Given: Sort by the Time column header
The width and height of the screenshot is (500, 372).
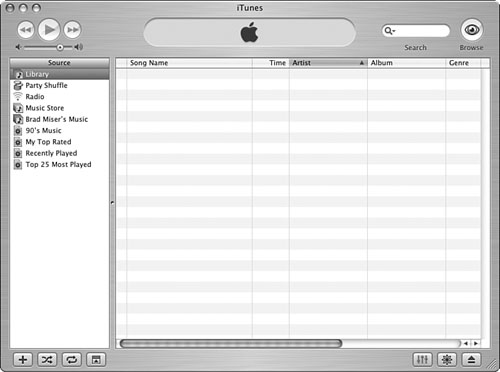Looking at the screenshot, I should click(x=271, y=63).
